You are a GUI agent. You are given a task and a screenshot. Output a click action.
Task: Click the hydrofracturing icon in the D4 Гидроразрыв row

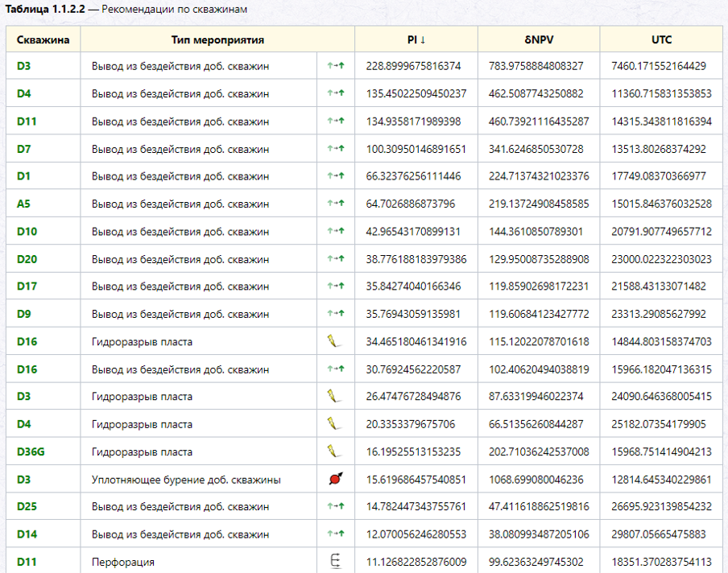coord(334,423)
